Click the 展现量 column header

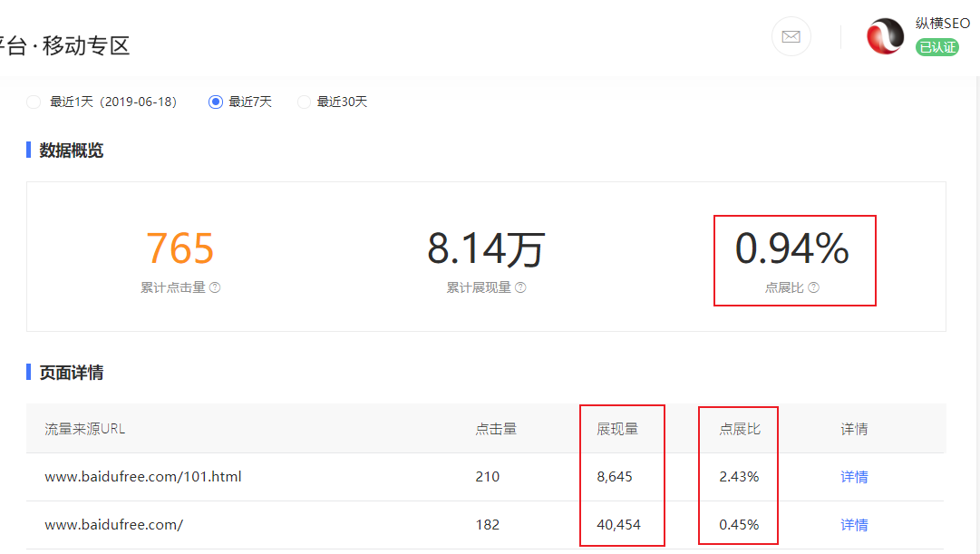point(617,429)
